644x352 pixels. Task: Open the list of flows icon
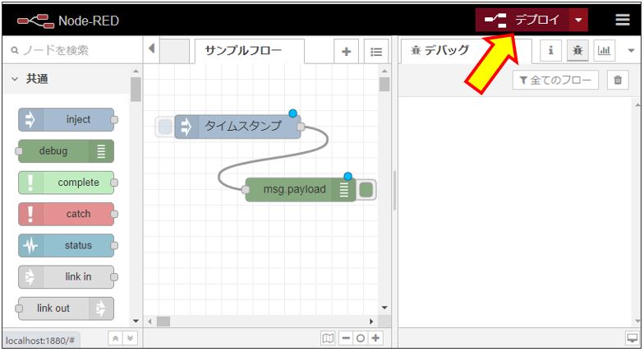[x=375, y=51]
